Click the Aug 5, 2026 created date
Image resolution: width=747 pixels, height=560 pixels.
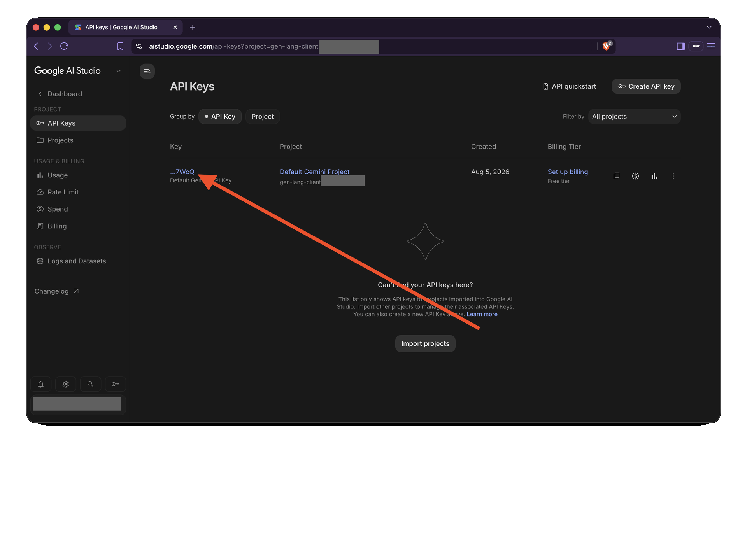coord(490,172)
